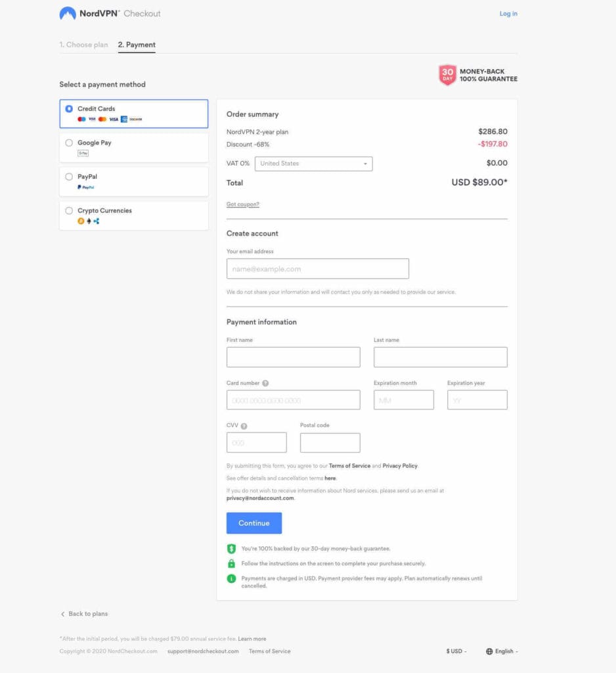The width and height of the screenshot is (616, 673).
Task: Switch to the Payment step tab
Action: (x=137, y=45)
